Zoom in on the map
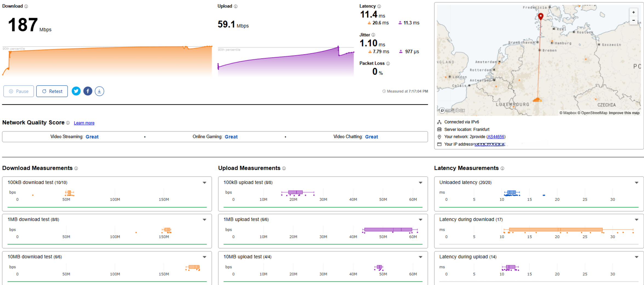This screenshot has height=285, width=644. (633, 12)
